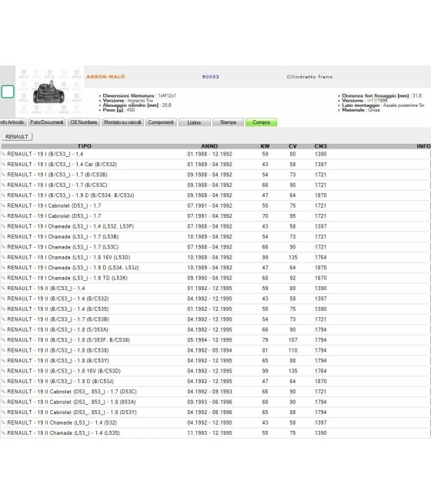Click the CV column header
The image size is (431, 504).
pos(292,146)
